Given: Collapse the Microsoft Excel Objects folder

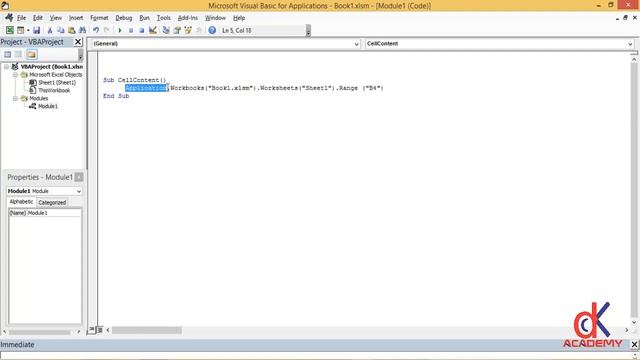Looking at the screenshot, I should coord(15,75).
